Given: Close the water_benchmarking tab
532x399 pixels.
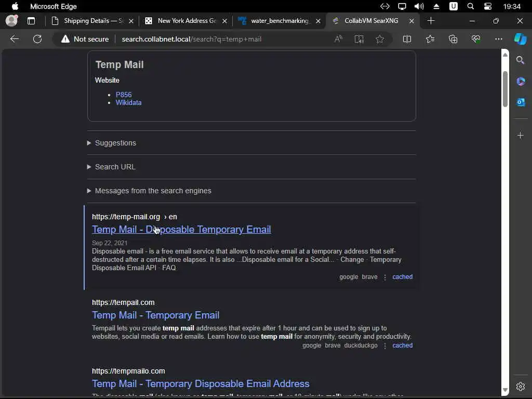Looking at the screenshot, I should pos(318,21).
